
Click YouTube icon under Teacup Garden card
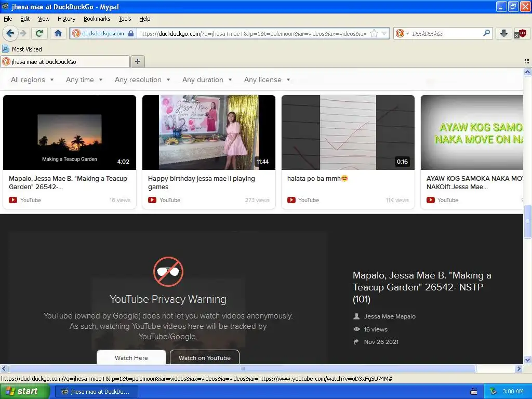click(13, 200)
